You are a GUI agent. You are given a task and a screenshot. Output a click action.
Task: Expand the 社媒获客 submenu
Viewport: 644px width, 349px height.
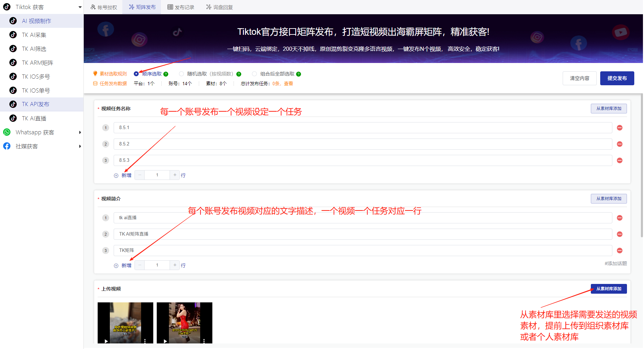point(80,146)
